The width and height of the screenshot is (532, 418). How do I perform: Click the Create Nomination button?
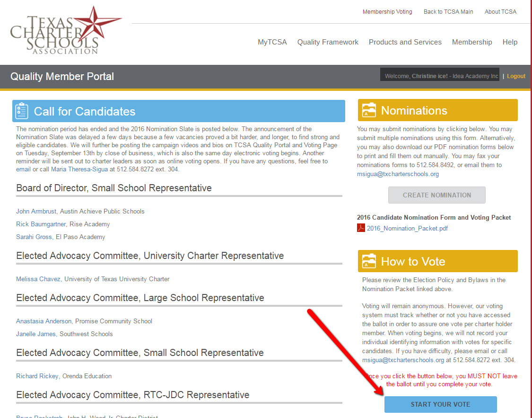pos(436,195)
